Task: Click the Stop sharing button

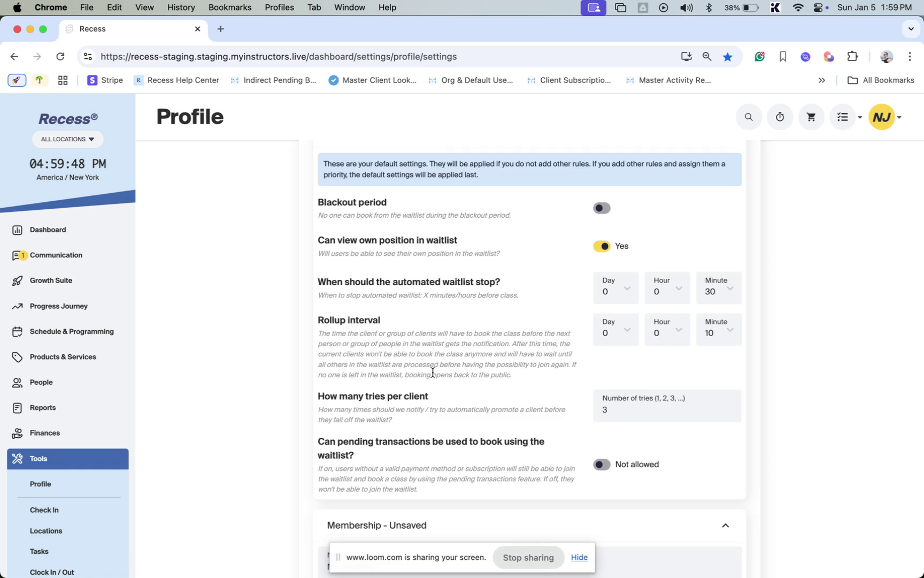Action: click(x=528, y=558)
